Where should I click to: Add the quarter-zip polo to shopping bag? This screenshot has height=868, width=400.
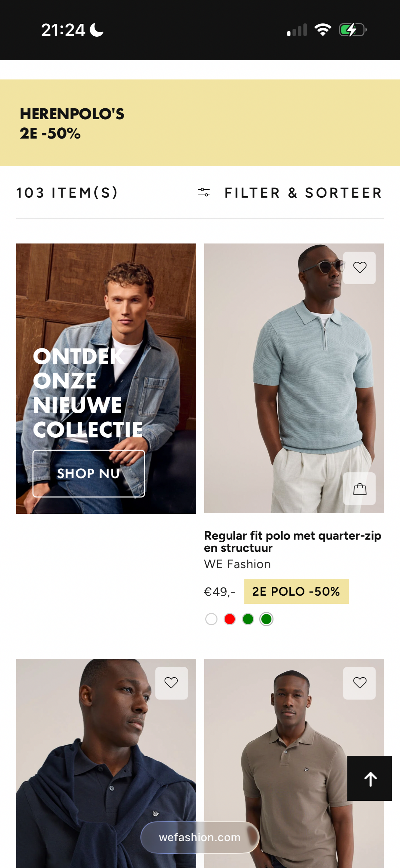pyautogui.click(x=359, y=489)
